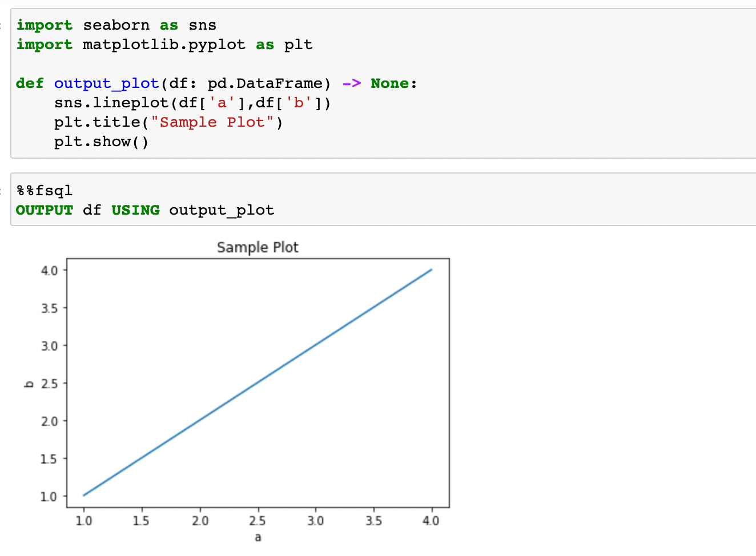The height and width of the screenshot is (556, 756).
Task: Click the x-axis tick label "4.0"
Action: 431,521
